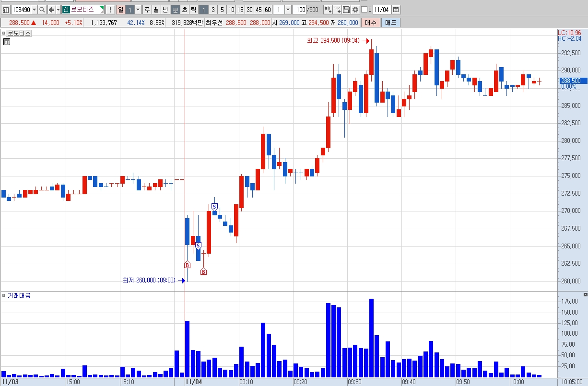Click the stock search magnifier icon
This screenshot has width=588, height=386.
pyautogui.click(x=42, y=10)
